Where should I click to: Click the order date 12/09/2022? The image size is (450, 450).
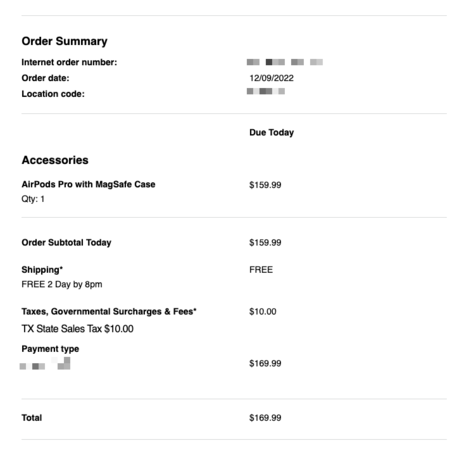271,78
